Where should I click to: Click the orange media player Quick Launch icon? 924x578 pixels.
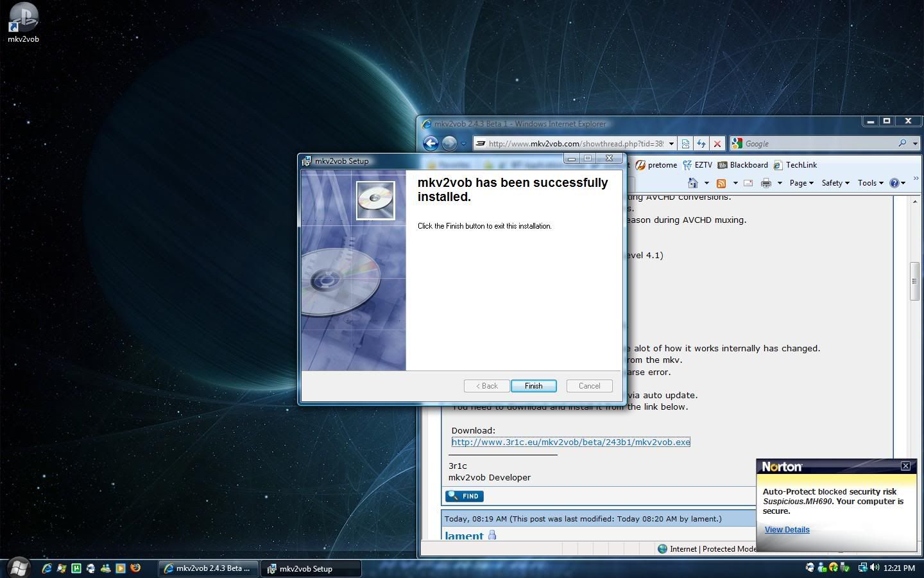[x=120, y=568]
